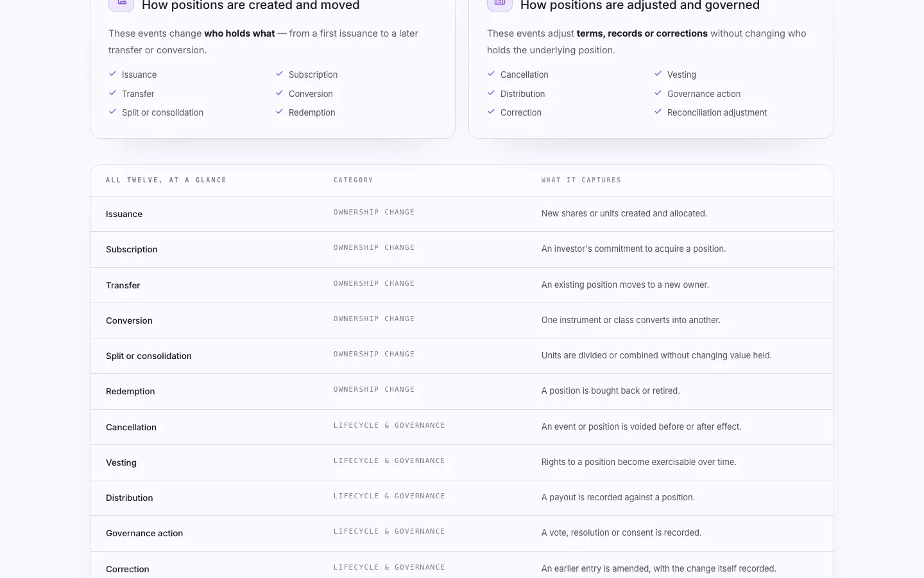Click "One instrument or class converts into another."
924x578 pixels.
(x=631, y=320)
